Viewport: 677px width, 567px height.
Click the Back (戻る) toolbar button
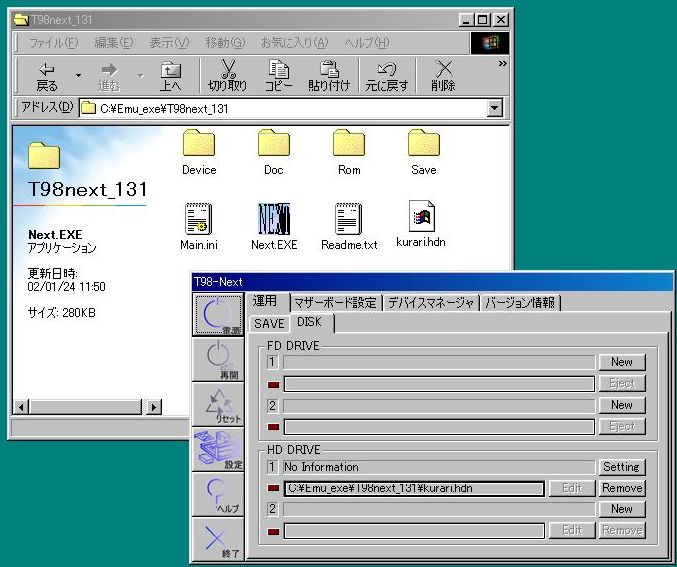[x=47, y=76]
